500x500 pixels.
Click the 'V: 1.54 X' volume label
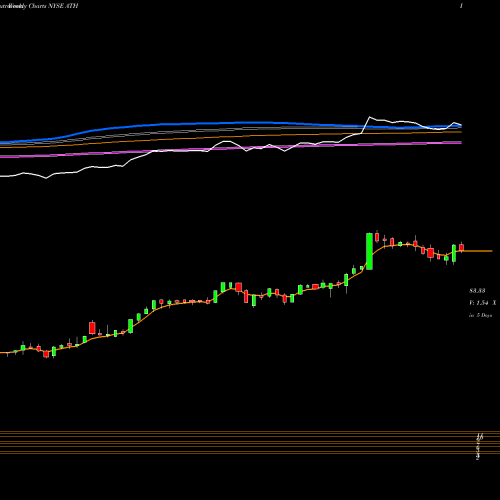[483, 303]
